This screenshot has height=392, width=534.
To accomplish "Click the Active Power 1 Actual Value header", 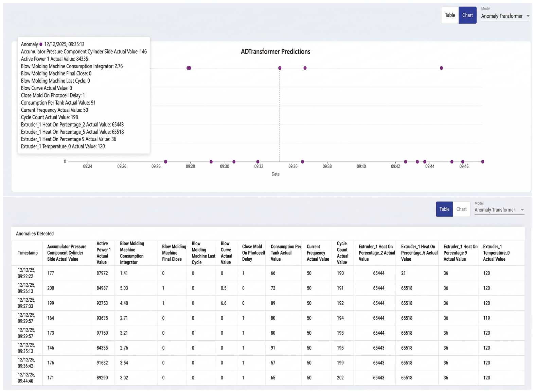I will tap(103, 253).
